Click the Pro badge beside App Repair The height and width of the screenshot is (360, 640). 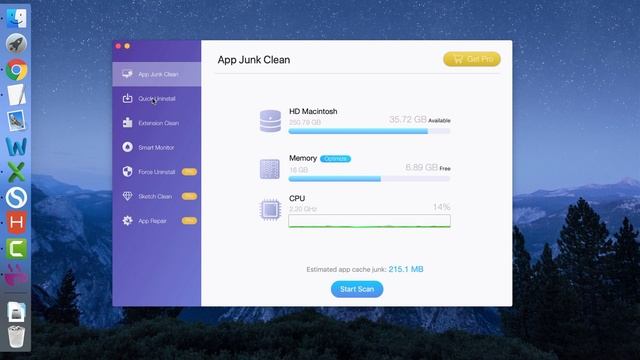coord(189,221)
